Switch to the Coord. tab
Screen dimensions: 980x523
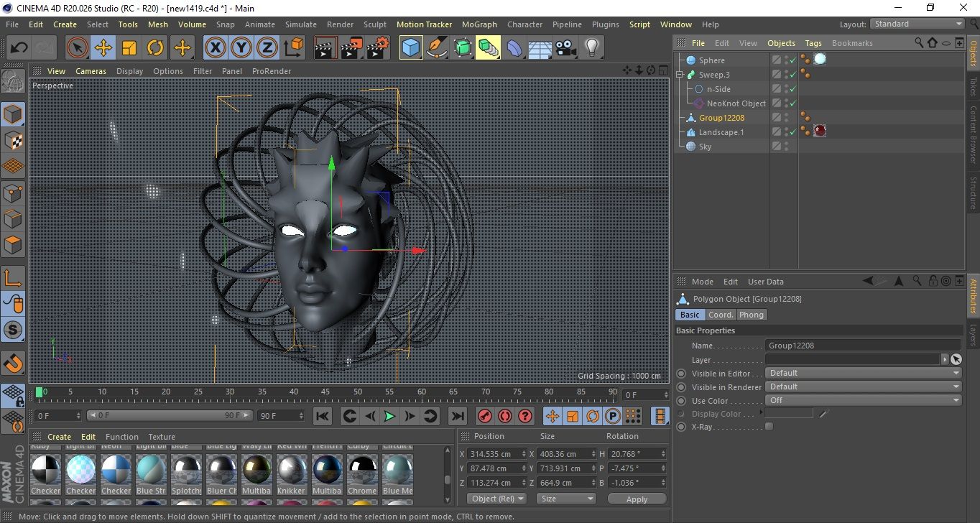pos(721,315)
